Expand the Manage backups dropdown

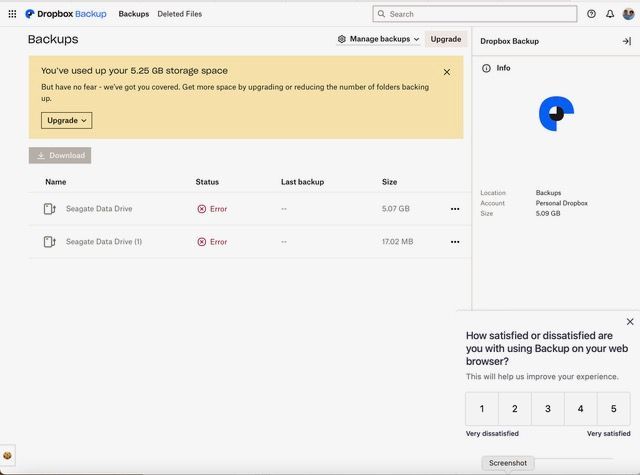point(378,39)
